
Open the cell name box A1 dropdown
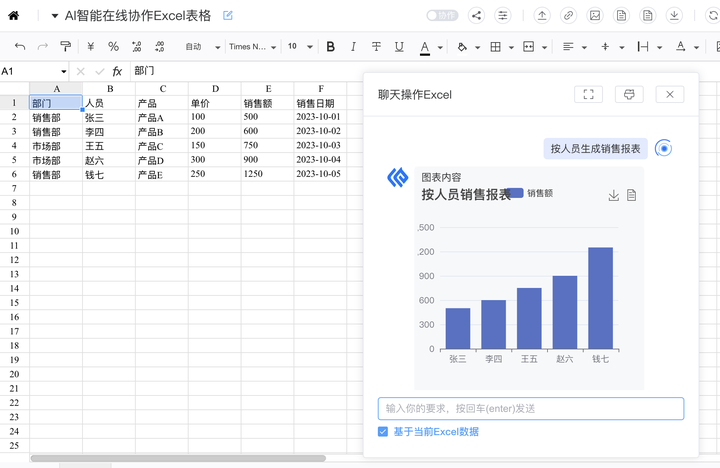pyautogui.click(x=63, y=72)
